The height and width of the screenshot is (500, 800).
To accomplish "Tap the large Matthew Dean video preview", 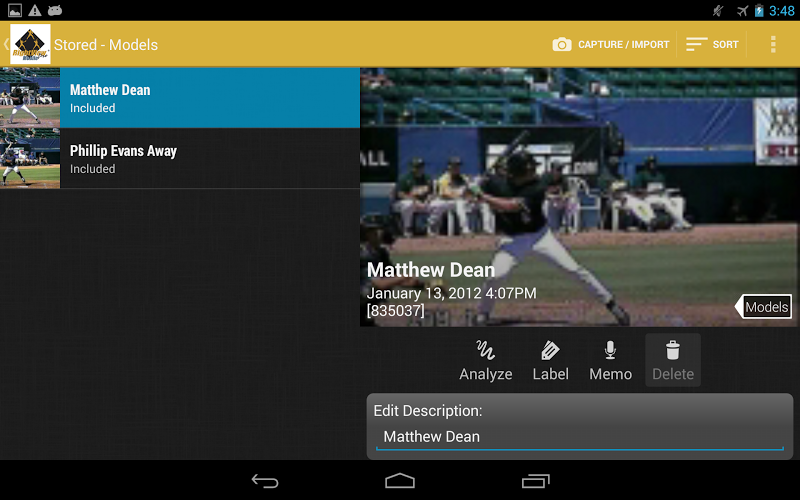I will pos(580,197).
